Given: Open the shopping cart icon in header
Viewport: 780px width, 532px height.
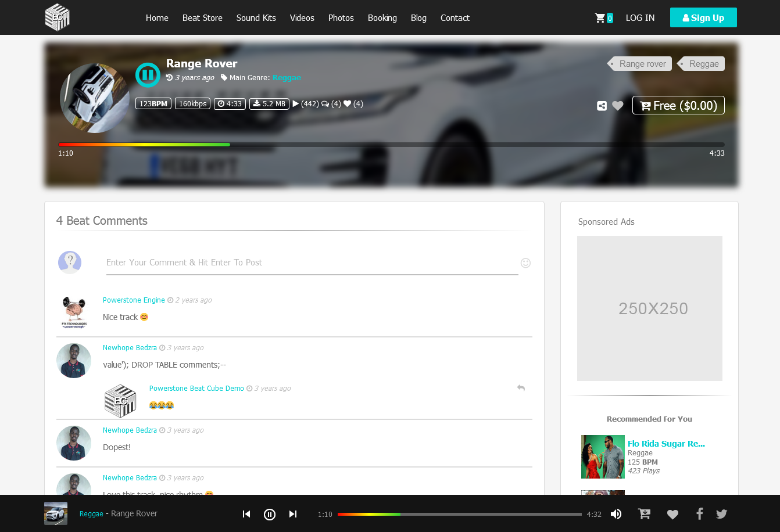Looking at the screenshot, I should (600, 18).
